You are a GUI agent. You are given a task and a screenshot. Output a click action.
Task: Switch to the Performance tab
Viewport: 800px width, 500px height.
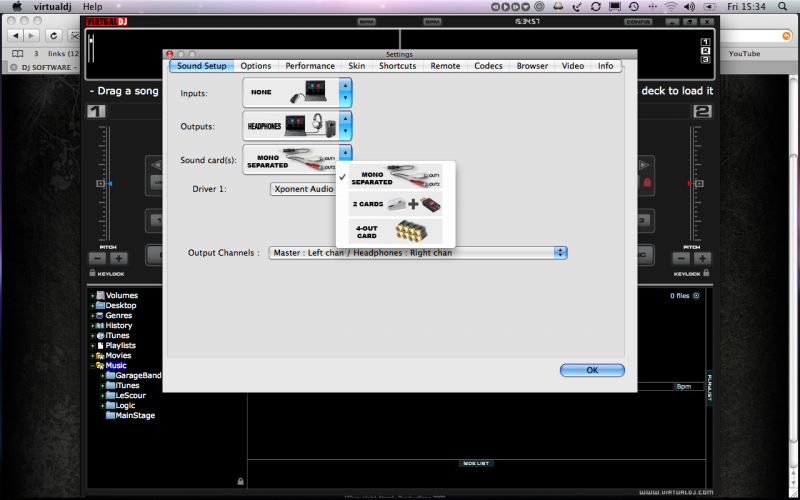coord(310,66)
